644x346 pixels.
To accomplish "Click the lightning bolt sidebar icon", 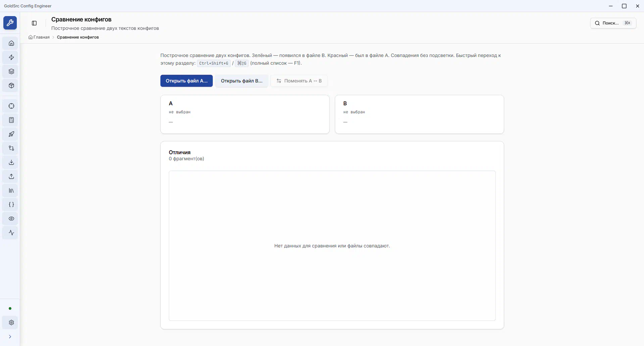I will pos(11,57).
